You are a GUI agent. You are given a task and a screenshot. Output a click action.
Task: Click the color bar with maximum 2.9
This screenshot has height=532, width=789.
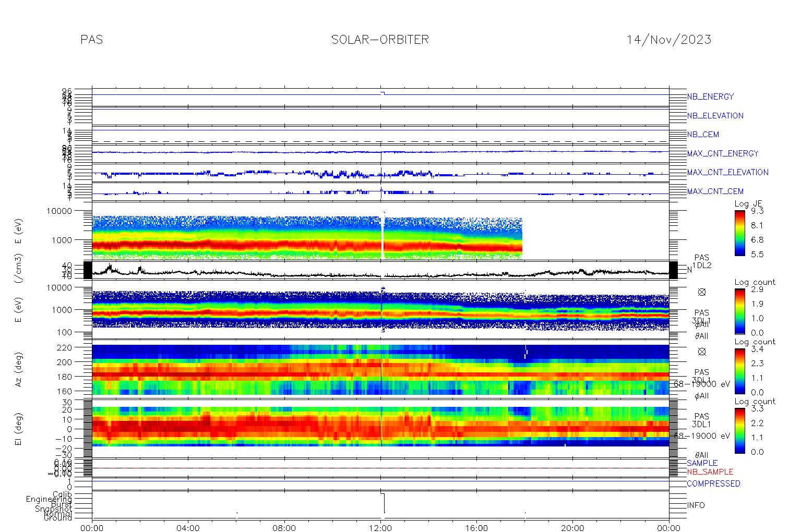point(739,311)
